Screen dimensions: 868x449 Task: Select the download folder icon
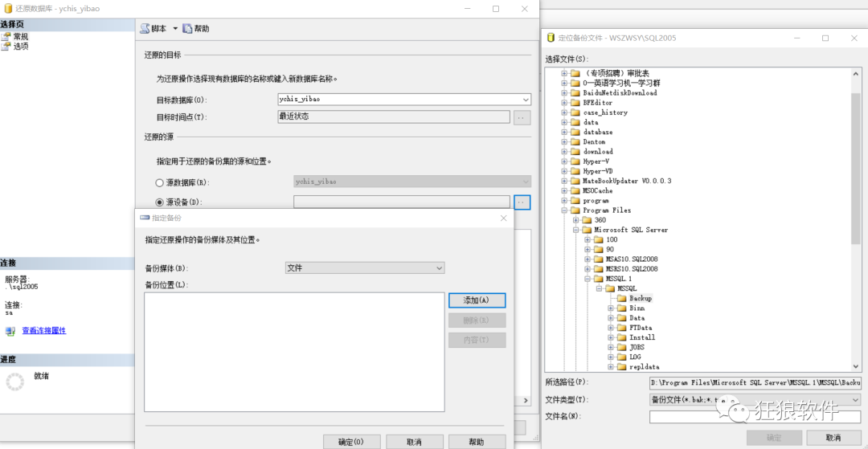point(575,152)
